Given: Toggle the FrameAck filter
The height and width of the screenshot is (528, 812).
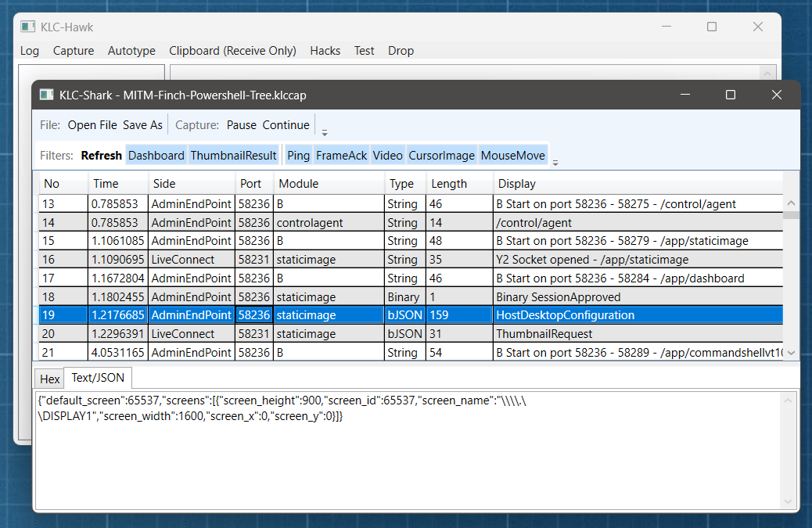Looking at the screenshot, I should click(341, 156).
